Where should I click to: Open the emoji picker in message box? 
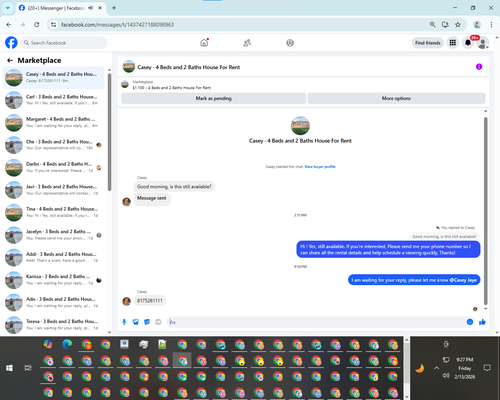click(470, 322)
